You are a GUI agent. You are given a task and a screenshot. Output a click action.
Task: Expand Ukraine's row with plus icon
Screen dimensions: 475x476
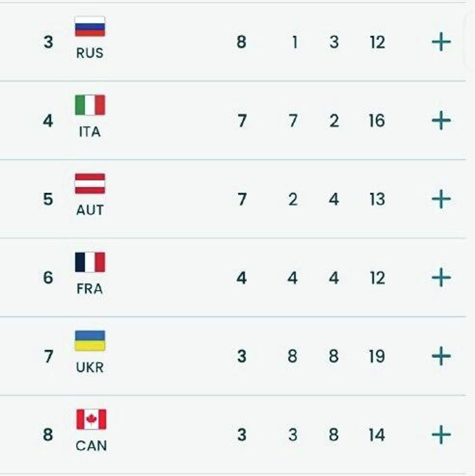click(x=441, y=356)
